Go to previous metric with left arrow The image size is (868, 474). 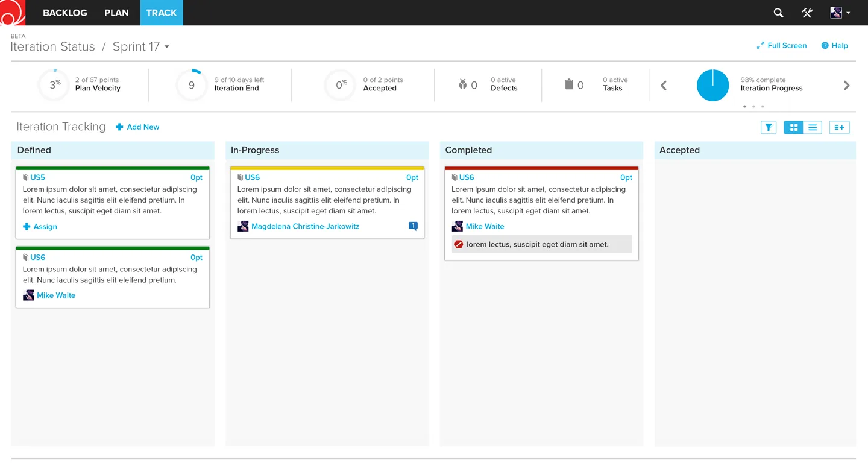(664, 86)
